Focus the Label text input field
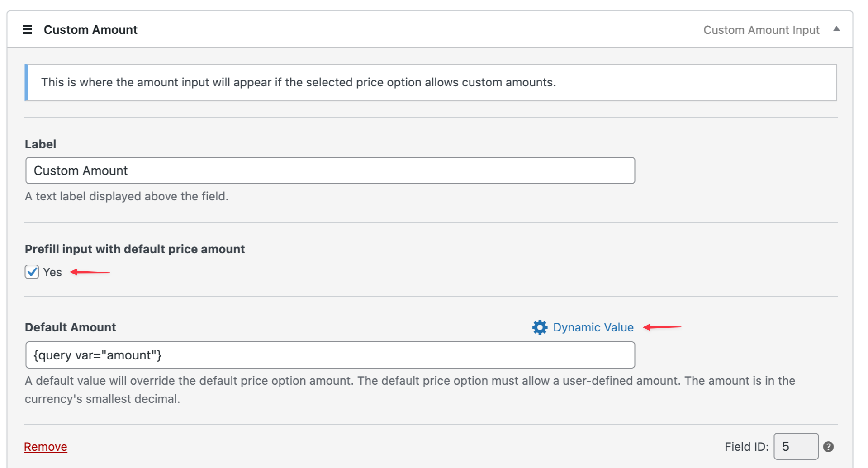The height and width of the screenshot is (468, 868). point(330,170)
